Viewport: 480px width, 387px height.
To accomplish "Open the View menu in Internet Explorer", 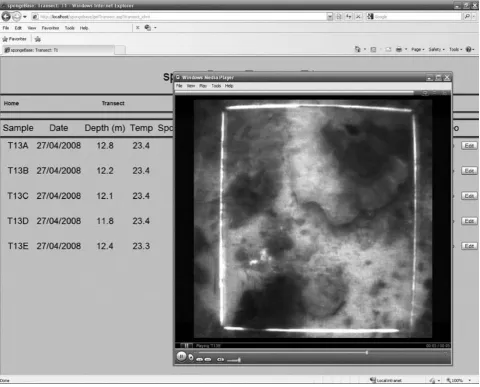I will [32, 28].
